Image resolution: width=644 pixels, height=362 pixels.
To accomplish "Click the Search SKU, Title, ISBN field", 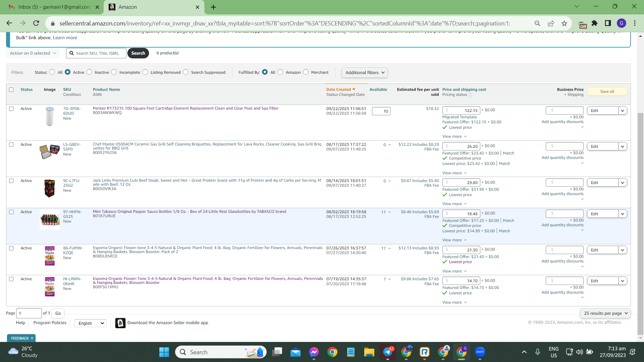I will click(x=96, y=53).
